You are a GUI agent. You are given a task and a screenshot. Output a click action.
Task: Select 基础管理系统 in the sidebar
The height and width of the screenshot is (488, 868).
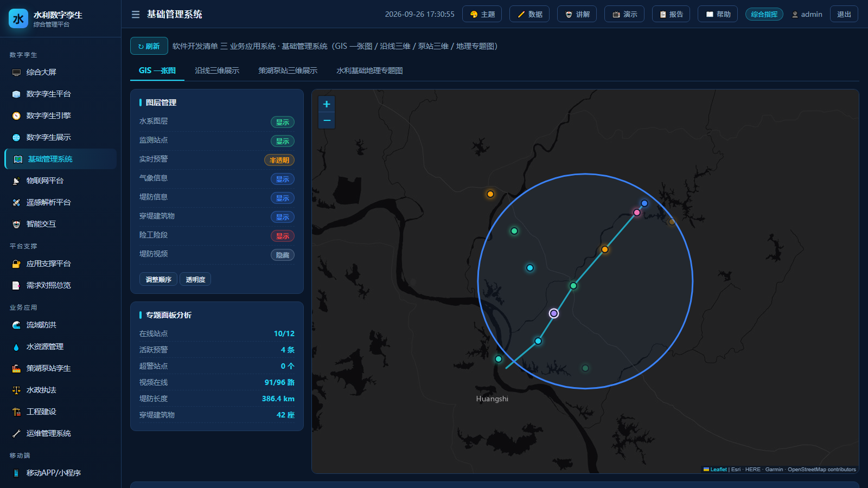60,159
